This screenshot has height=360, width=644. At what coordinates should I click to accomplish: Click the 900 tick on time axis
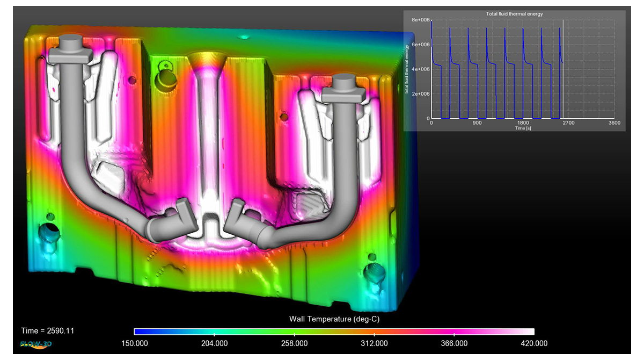(x=477, y=123)
